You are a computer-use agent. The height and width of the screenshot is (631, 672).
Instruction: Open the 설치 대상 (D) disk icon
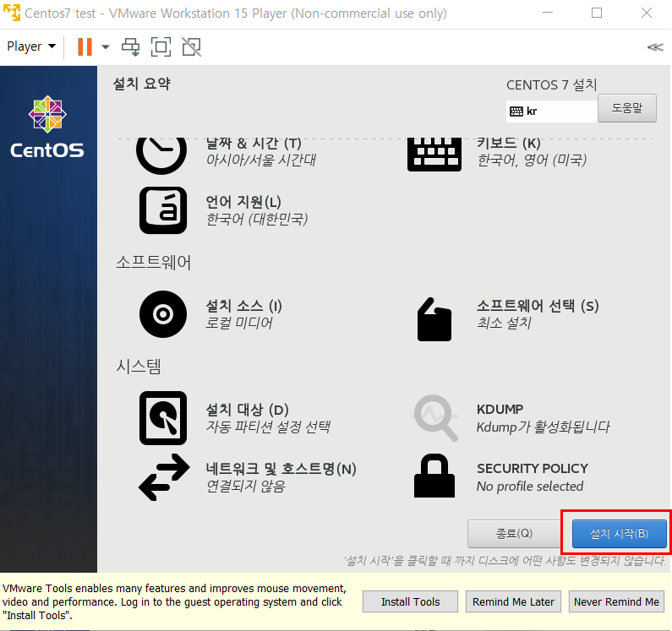[163, 417]
